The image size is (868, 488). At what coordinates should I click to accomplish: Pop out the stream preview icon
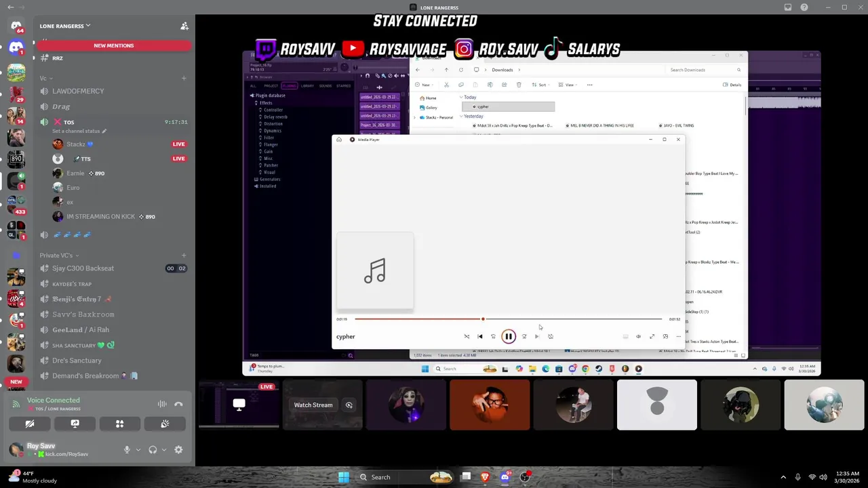(349, 405)
